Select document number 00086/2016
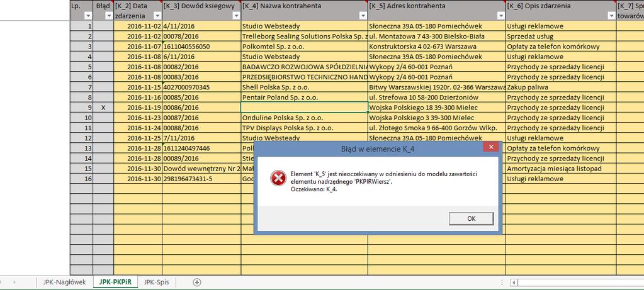This screenshot has width=644, height=290. (201, 108)
